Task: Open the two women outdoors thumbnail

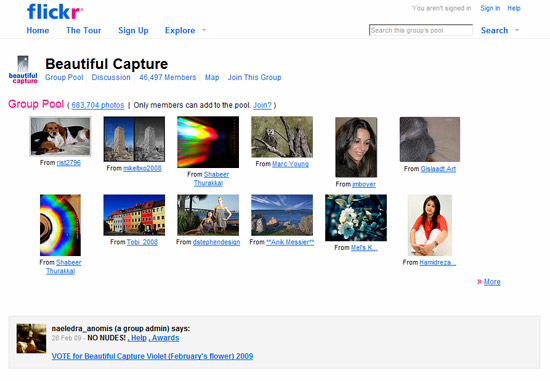Action: pyautogui.click(x=208, y=215)
